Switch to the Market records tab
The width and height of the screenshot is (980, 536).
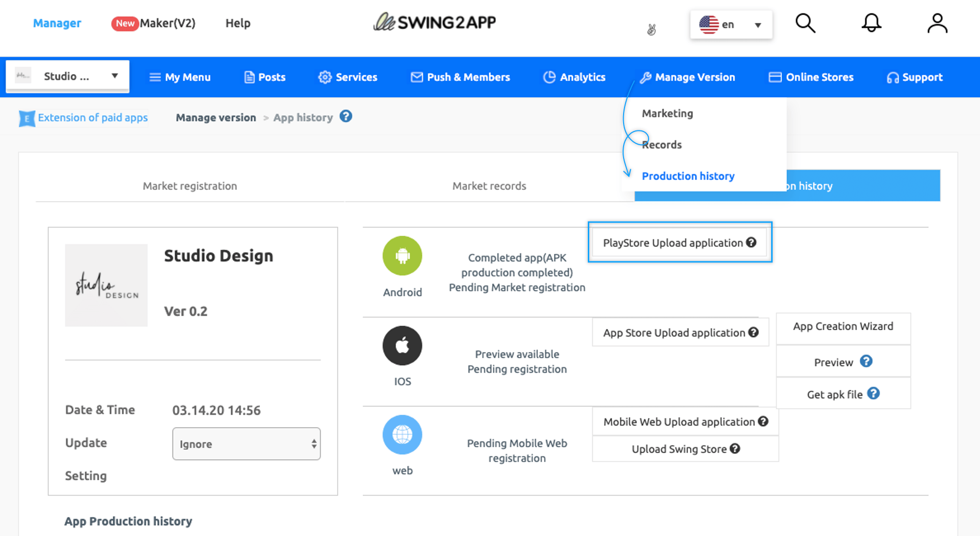[x=489, y=186]
